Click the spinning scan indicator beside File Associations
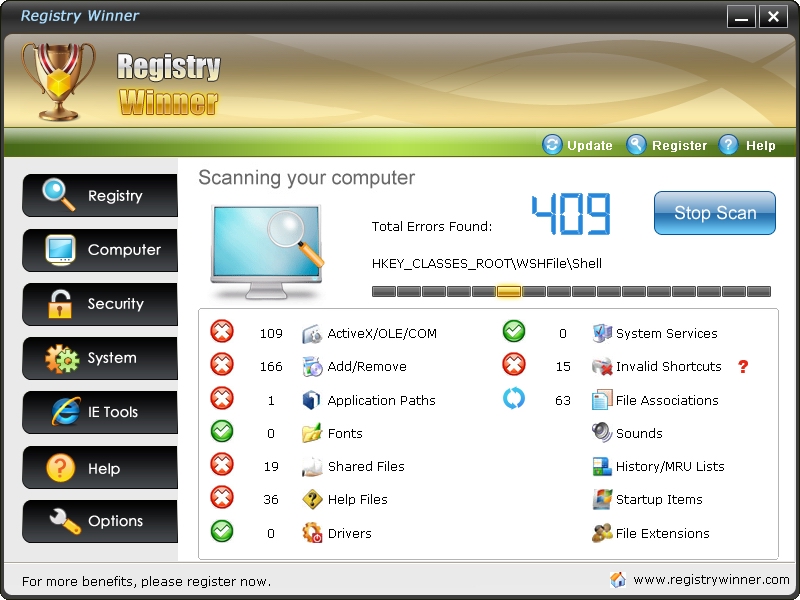 pyautogui.click(x=514, y=399)
